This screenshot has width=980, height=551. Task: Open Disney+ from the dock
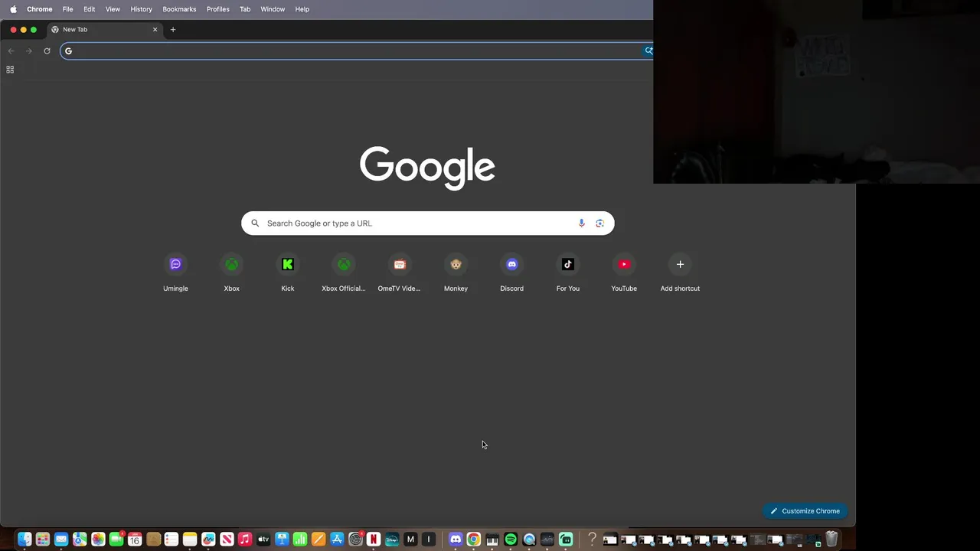(x=392, y=540)
